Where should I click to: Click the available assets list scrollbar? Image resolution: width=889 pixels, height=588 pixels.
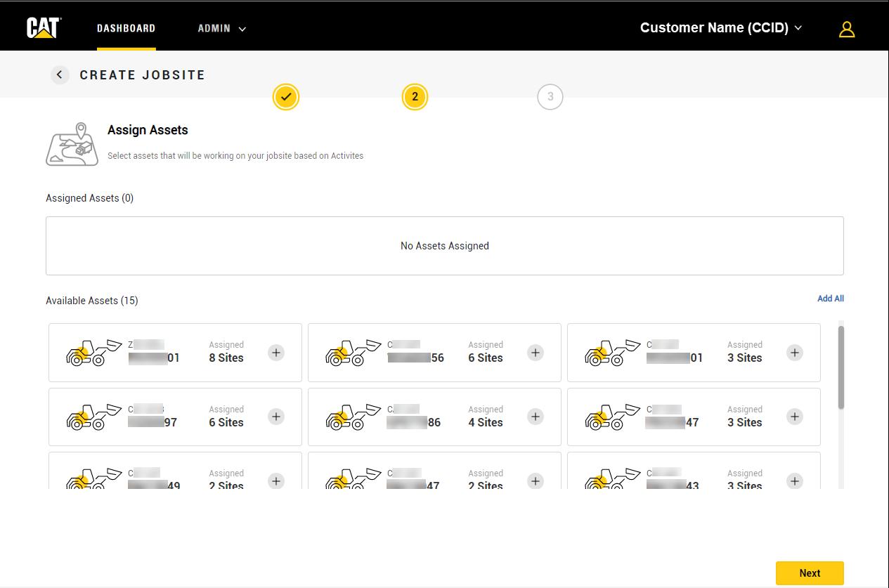point(841,367)
